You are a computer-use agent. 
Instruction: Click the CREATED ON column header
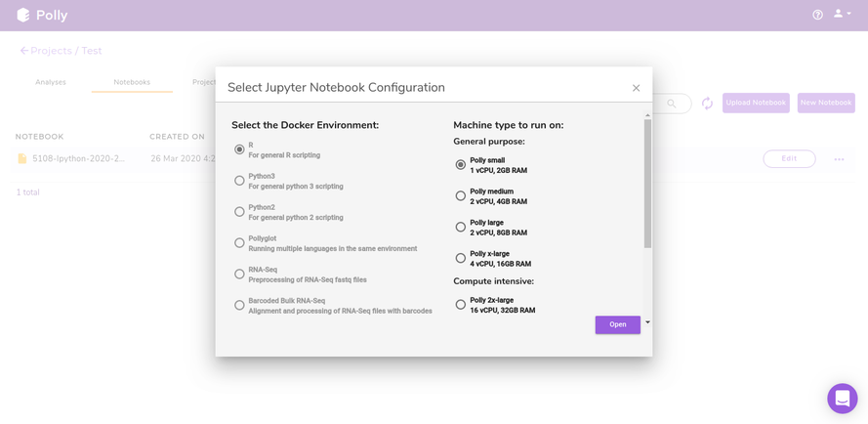pos(177,137)
